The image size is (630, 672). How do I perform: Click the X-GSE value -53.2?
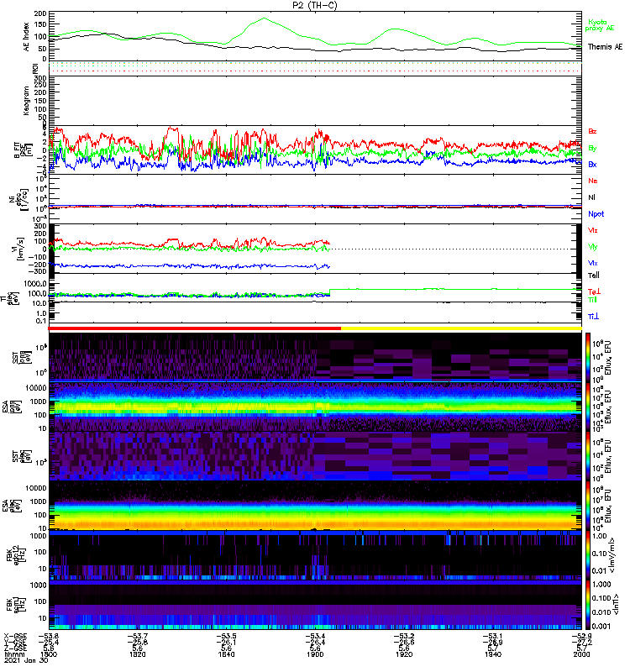pos(404,637)
